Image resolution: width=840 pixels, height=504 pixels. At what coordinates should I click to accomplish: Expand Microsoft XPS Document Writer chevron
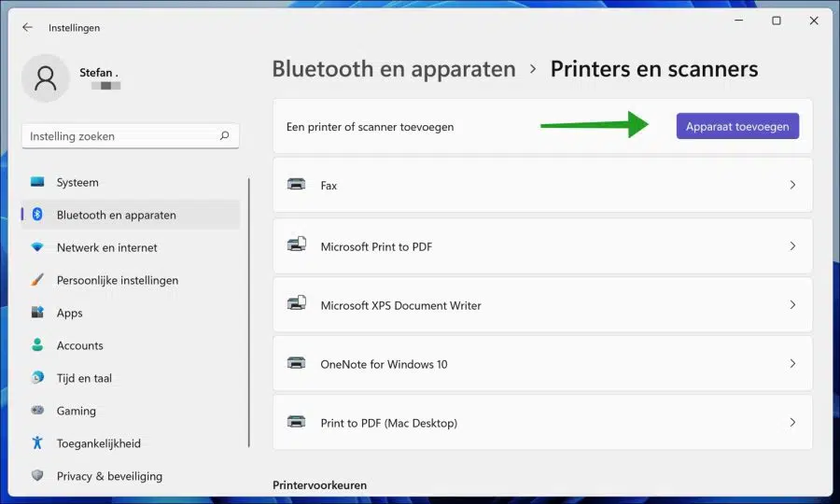pyautogui.click(x=792, y=305)
